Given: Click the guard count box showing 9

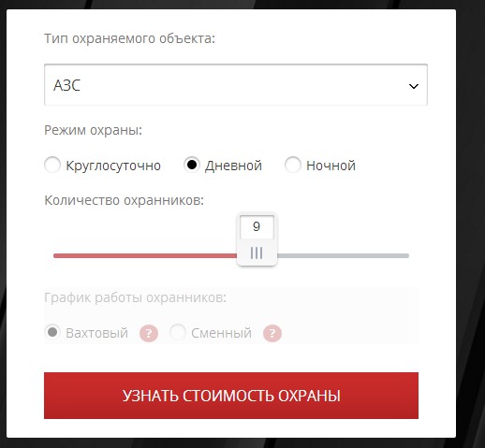Looking at the screenshot, I should 257,226.
